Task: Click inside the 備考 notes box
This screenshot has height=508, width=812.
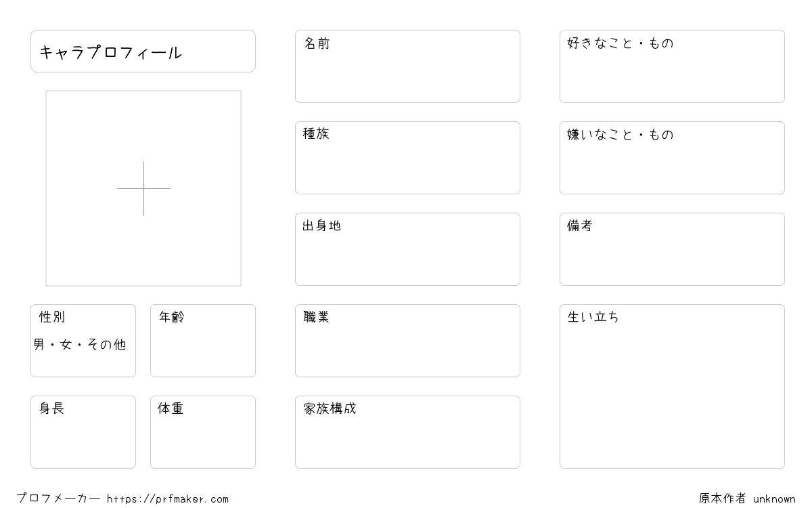Action: tap(672, 249)
